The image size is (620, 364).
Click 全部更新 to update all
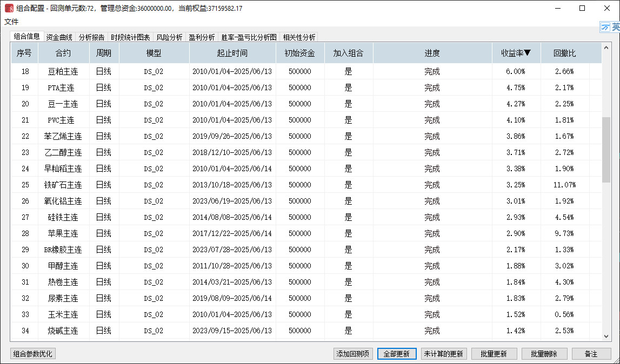click(x=397, y=354)
